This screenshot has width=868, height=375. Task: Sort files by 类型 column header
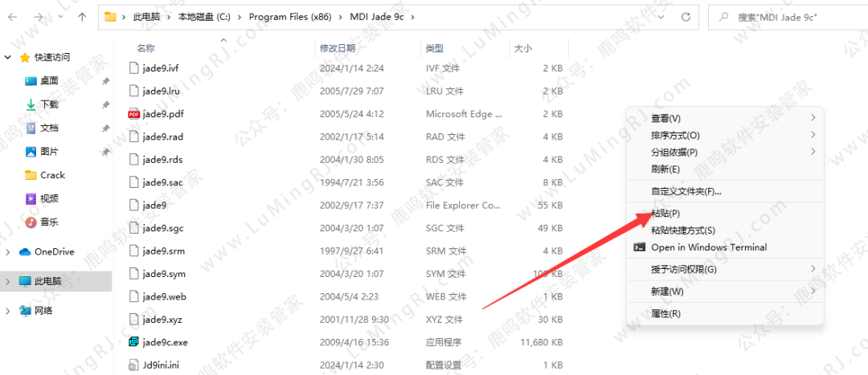point(435,49)
